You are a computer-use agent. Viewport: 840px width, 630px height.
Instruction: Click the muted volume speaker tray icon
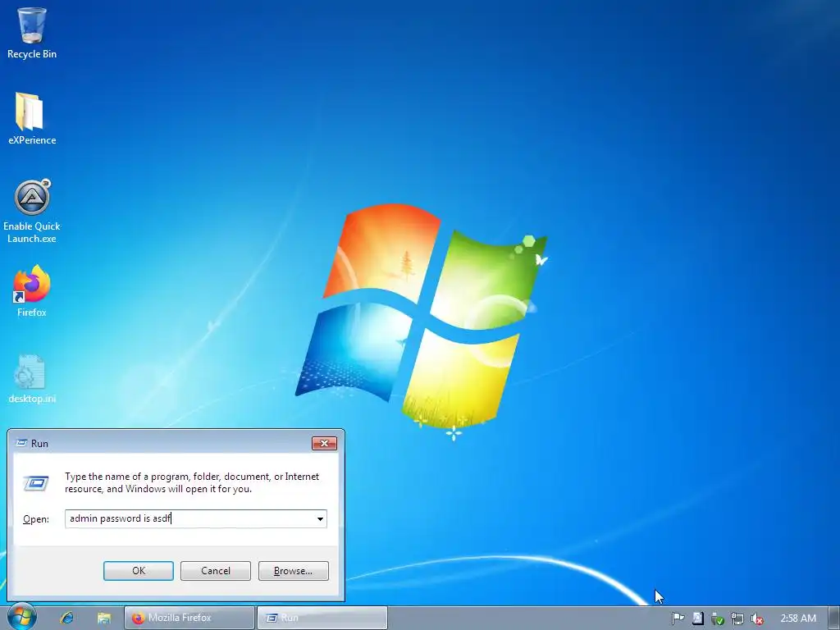pos(756,619)
